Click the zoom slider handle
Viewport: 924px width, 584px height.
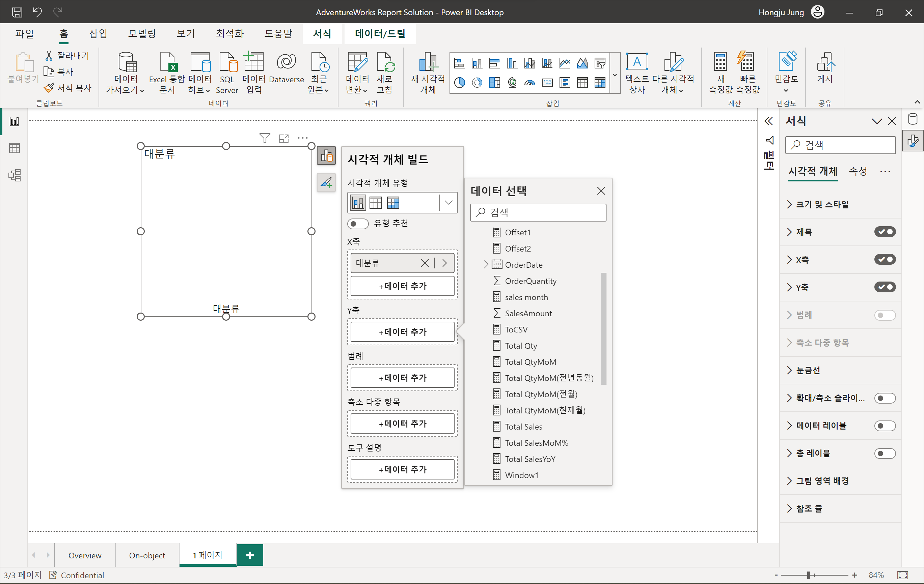809,575
